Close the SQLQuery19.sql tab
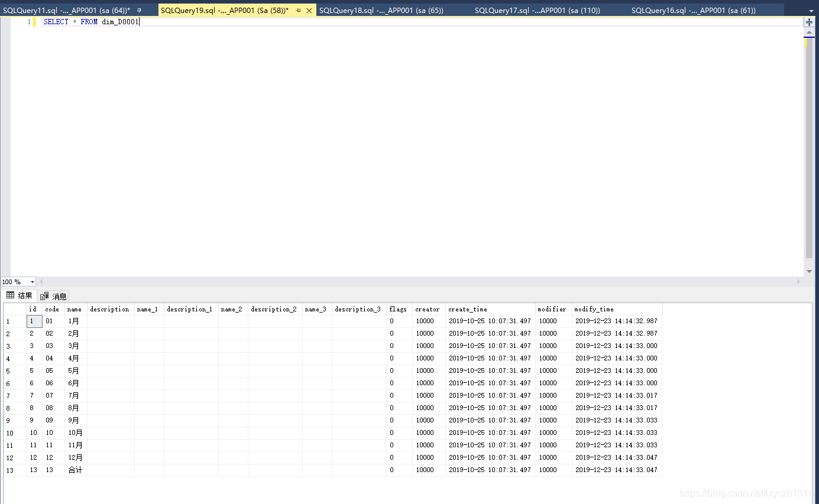The image size is (819, 504). (309, 11)
